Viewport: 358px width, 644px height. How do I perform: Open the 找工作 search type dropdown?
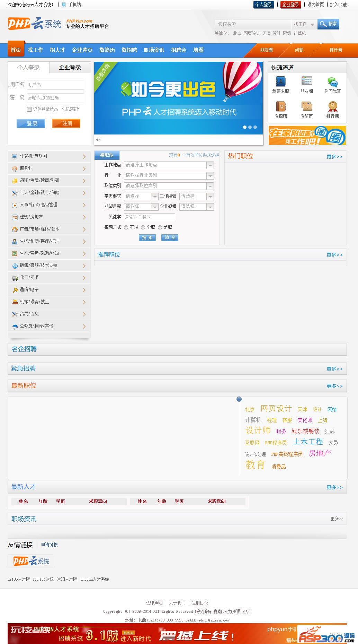coord(304,24)
